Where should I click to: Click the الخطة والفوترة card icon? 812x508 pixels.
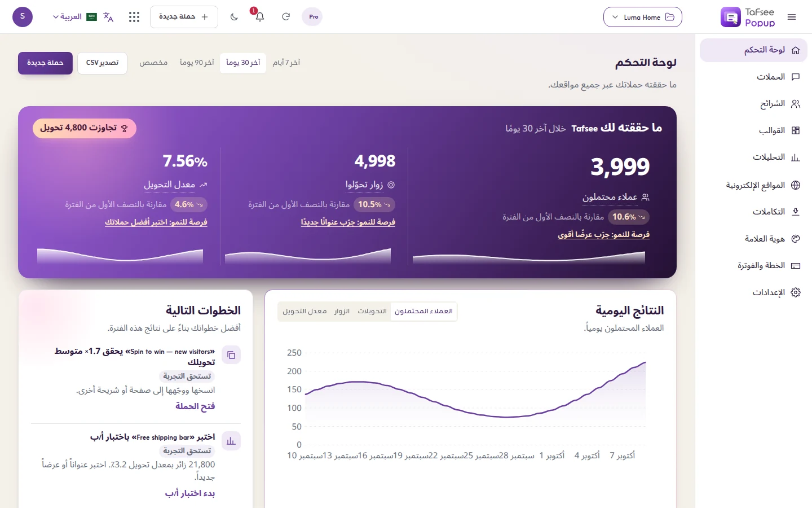tap(796, 265)
